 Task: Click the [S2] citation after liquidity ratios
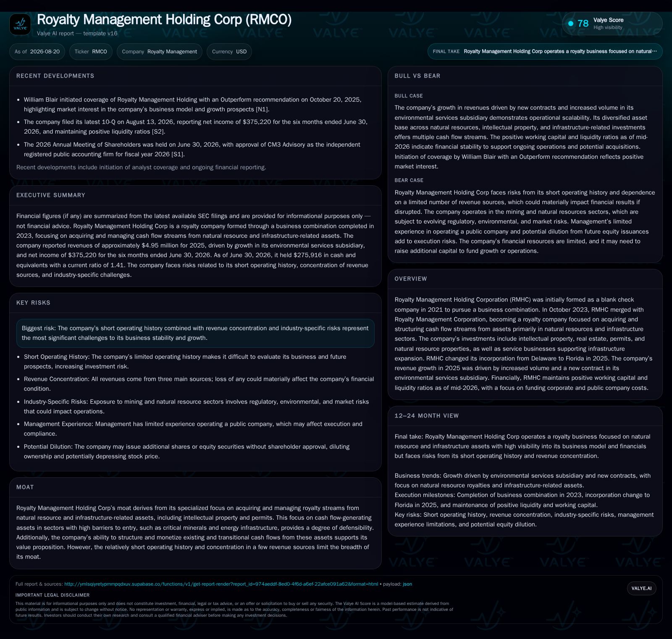pyautogui.click(x=157, y=132)
